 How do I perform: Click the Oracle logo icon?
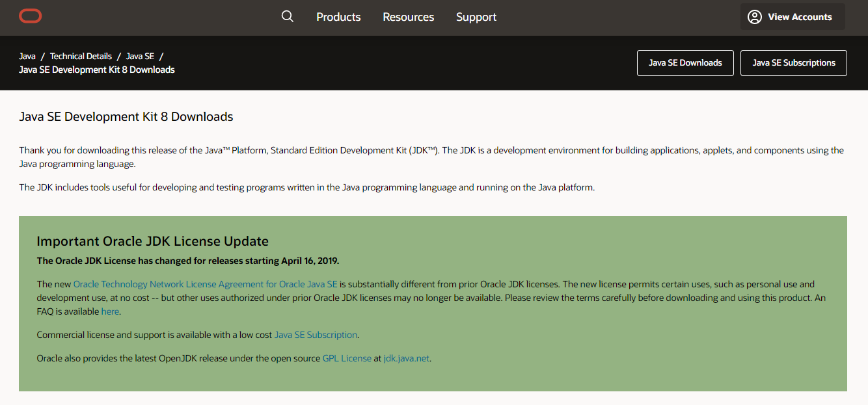tap(31, 16)
